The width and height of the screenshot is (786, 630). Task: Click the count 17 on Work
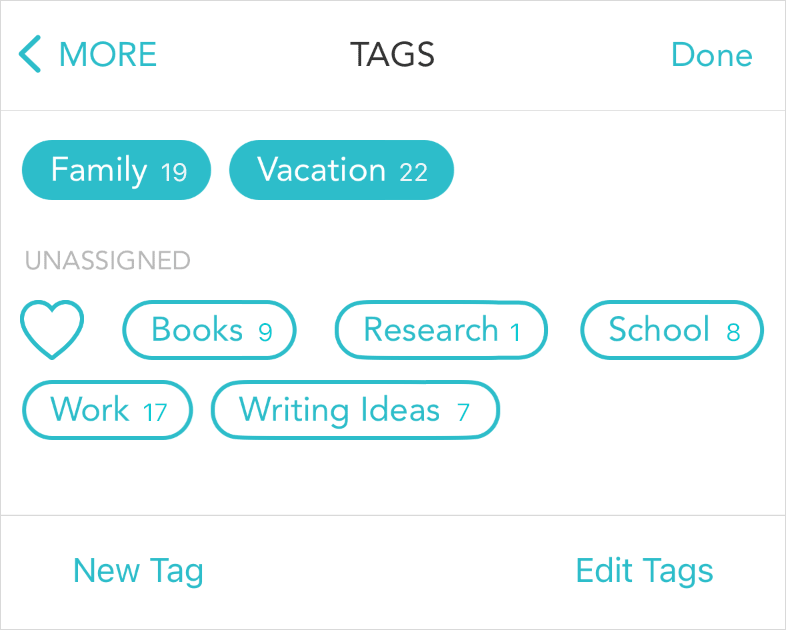pos(154,412)
